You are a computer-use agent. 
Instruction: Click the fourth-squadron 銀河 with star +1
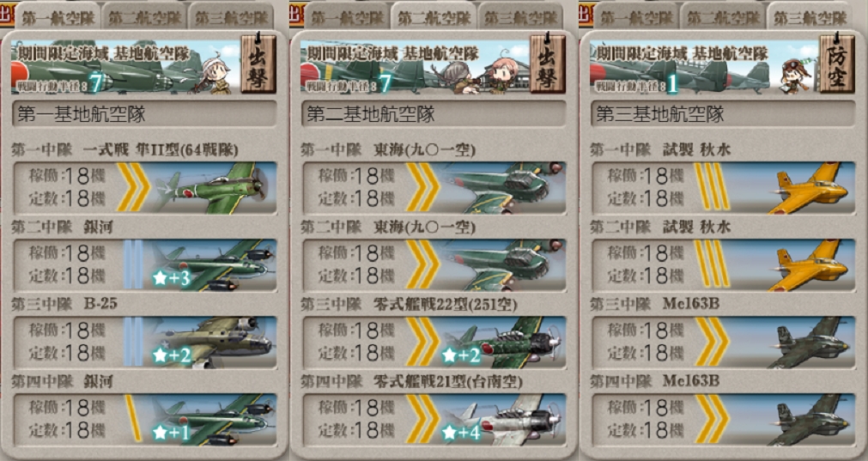coord(144,420)
